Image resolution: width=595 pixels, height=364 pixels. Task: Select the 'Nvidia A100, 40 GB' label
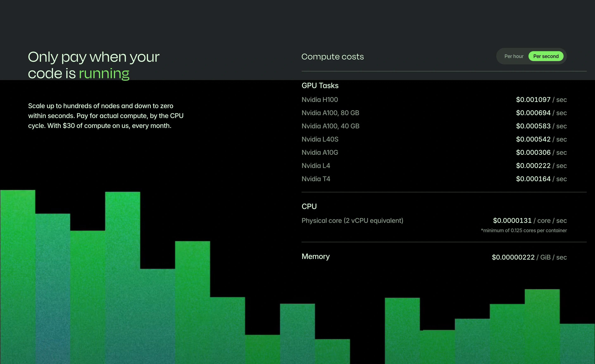click(330, 126)
